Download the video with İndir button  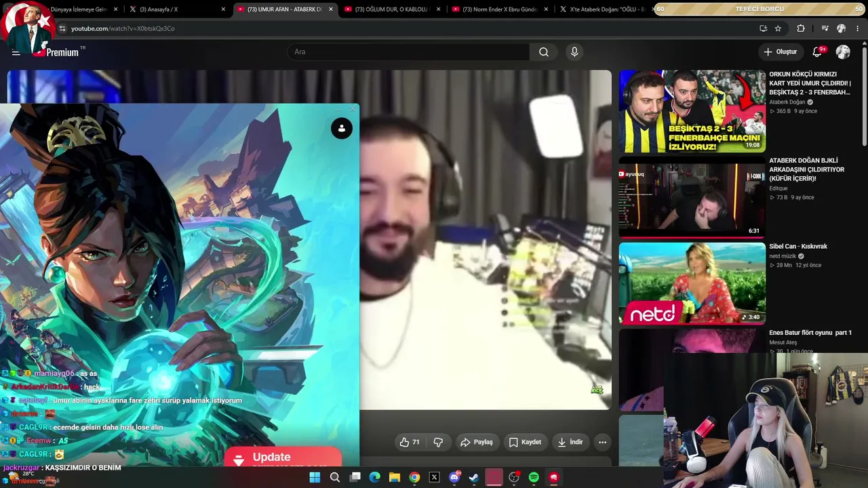coord(570,442)
